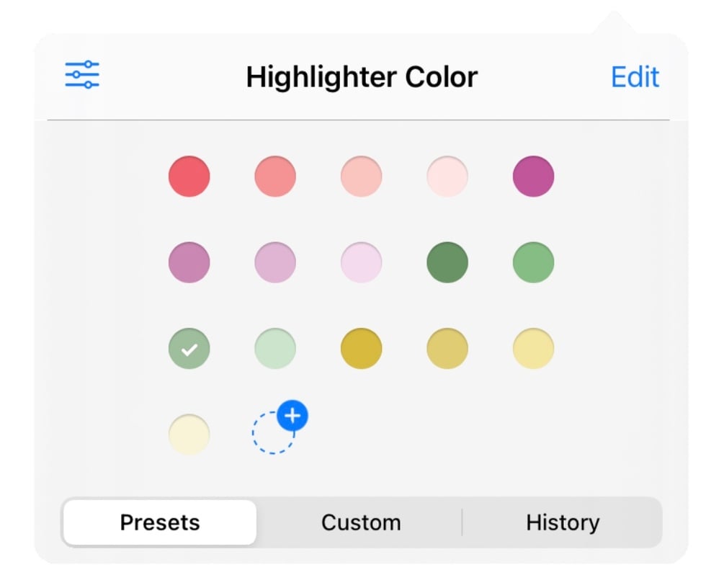Viewport: 724px width, 588px height.
Task: Select the dark green color swatch
Action: (x=447, y=262)
